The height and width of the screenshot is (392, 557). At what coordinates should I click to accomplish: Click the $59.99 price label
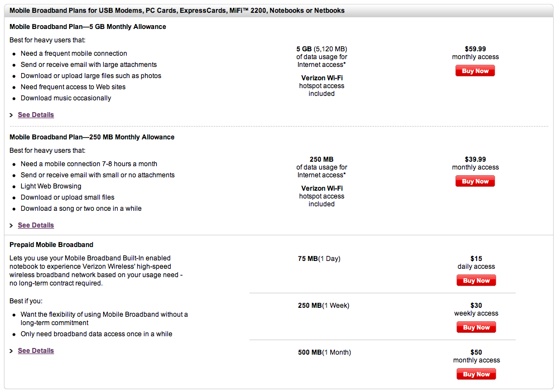click(x=475, y=49)
